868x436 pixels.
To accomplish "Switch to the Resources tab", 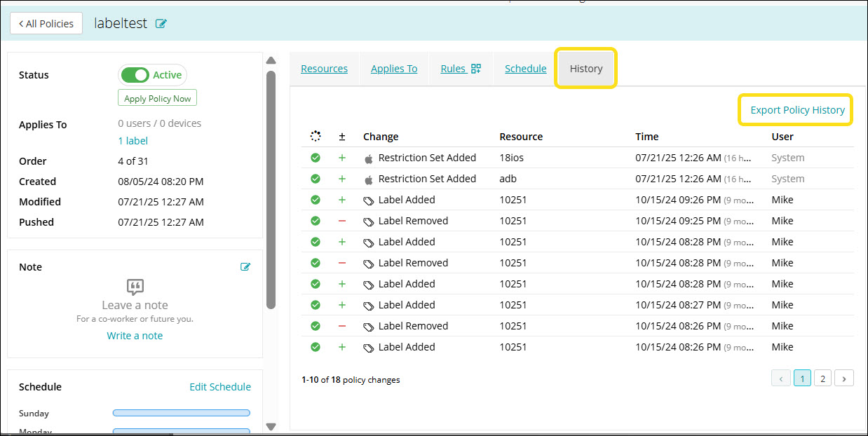I will [324, 69].
